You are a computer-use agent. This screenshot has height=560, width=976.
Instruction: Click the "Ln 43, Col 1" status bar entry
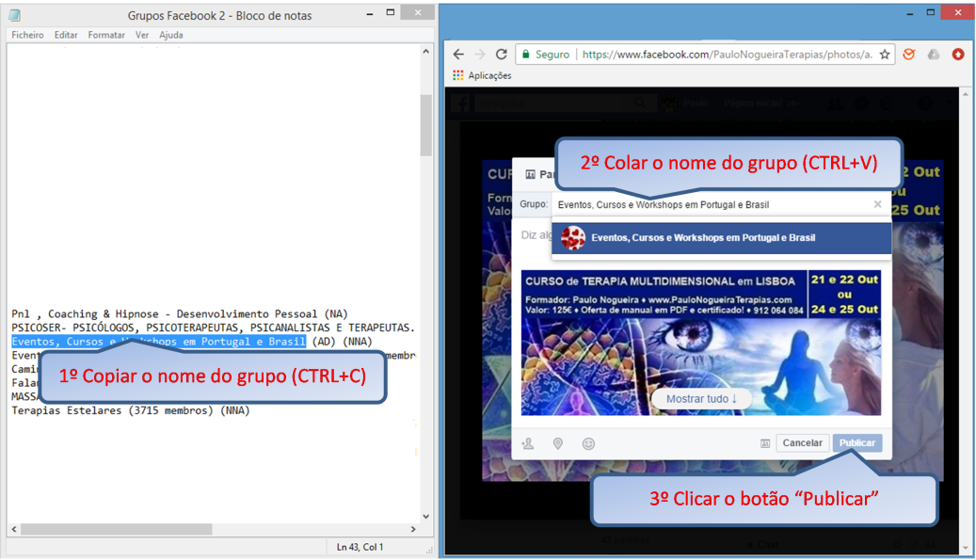[360, 547]
